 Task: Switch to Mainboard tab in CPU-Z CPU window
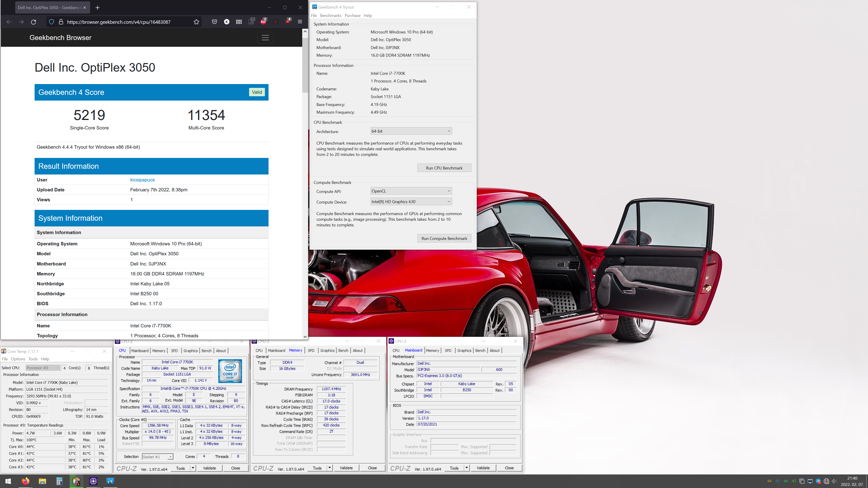click(140, 351)
